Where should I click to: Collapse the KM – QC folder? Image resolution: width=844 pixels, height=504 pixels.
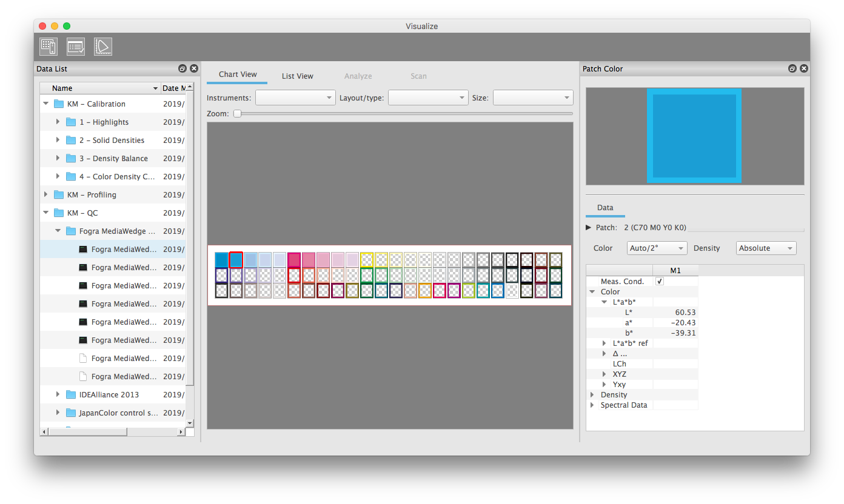point(46,213)
